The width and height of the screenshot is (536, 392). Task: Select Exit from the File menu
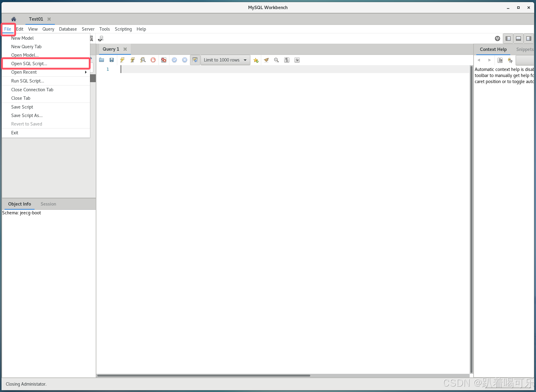pyautogui.click(x=46, y=133)
